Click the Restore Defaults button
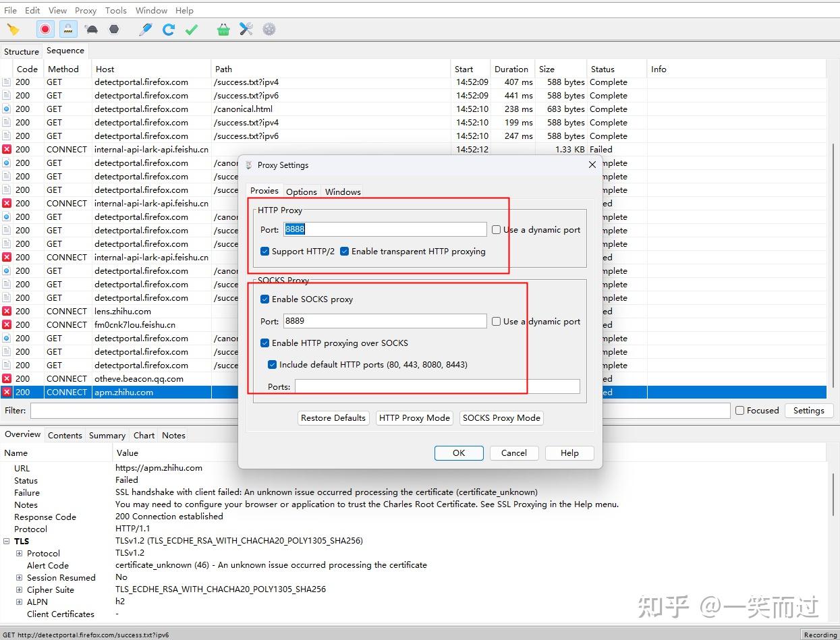 click(333, 418)
